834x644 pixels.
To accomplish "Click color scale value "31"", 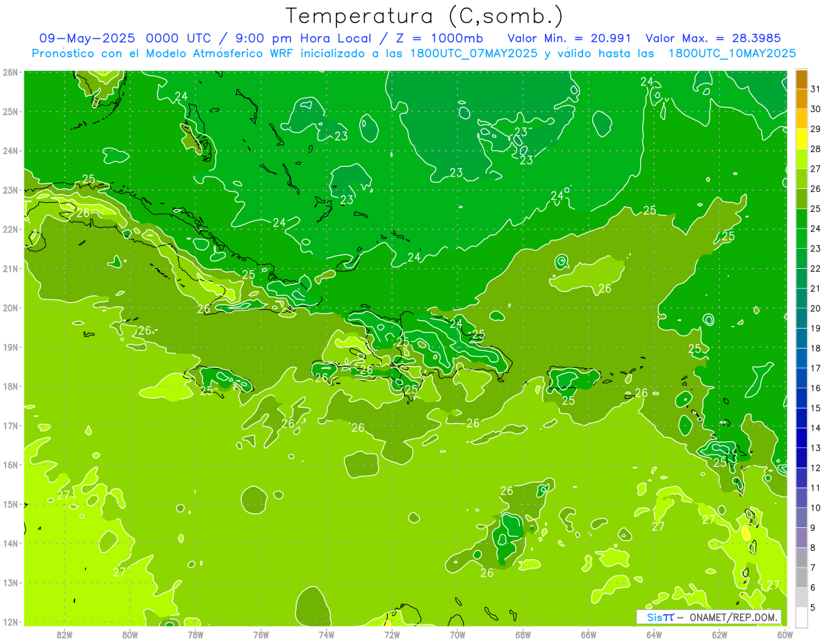I will coord(816,89).
